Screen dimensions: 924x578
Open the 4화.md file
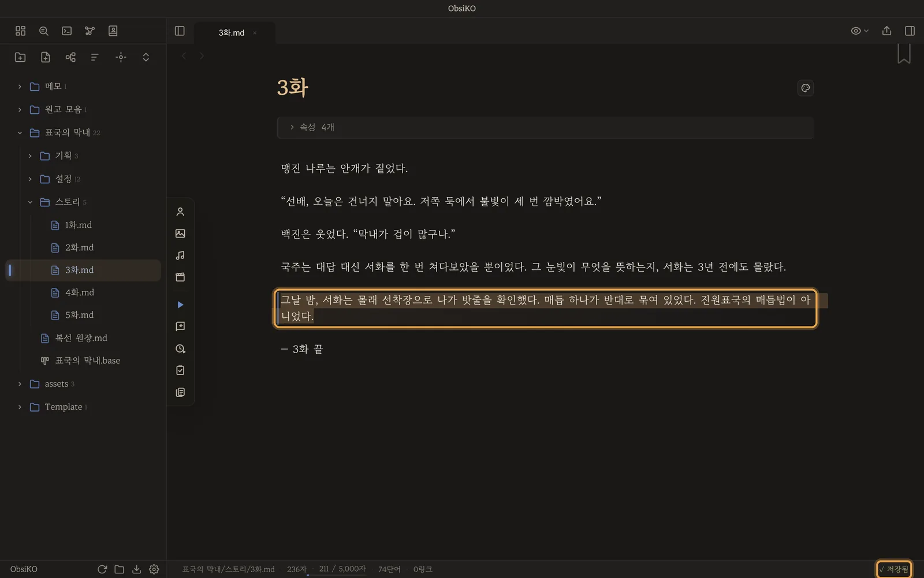pos(83,292)
